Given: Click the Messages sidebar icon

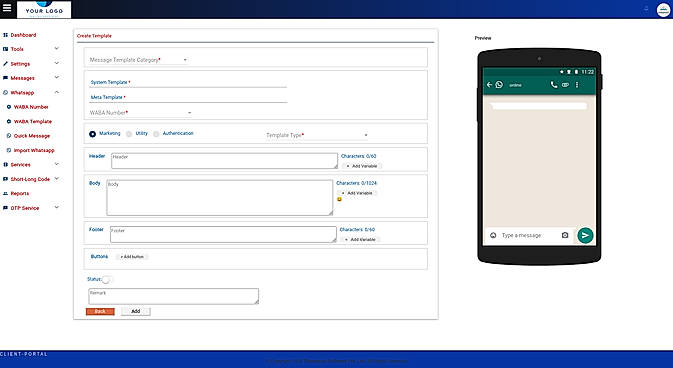Looking at the screenshot, I should point(6,78).
